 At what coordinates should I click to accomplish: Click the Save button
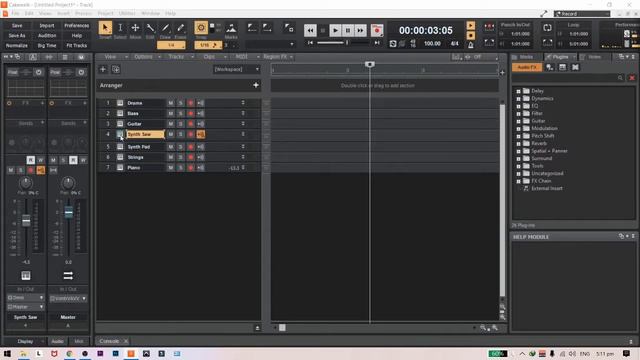coord(17,25)
